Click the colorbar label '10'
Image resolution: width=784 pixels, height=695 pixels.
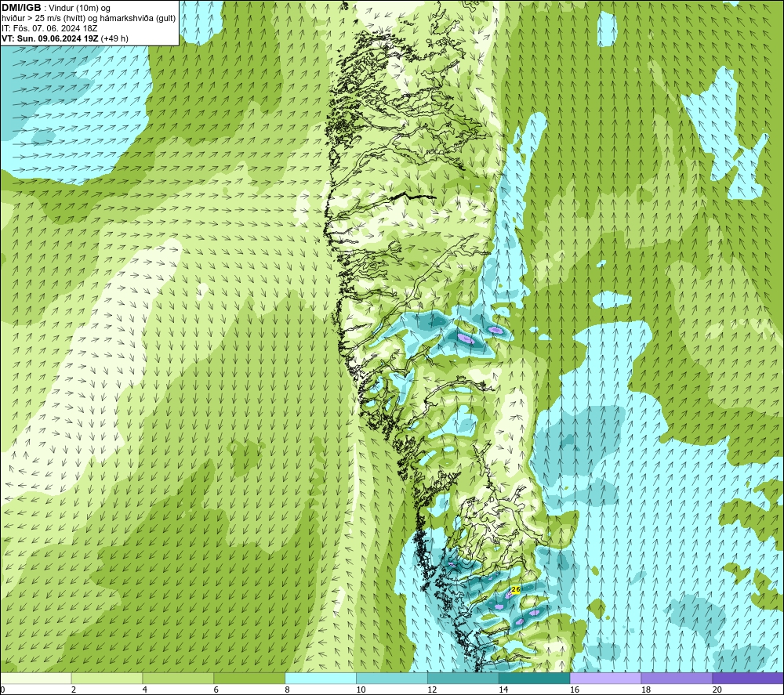pos(361,690)
